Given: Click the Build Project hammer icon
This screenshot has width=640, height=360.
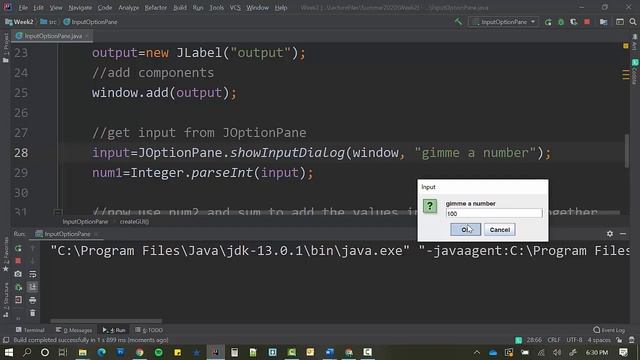Looking at the screenshot, I should coord(459,22).
